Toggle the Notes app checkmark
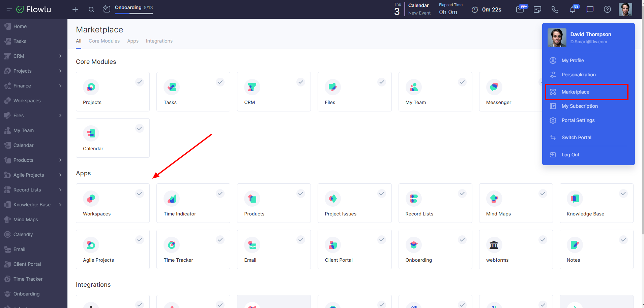Image resolution: width=644 pixels, height=308 pixels. pos(623,240)
